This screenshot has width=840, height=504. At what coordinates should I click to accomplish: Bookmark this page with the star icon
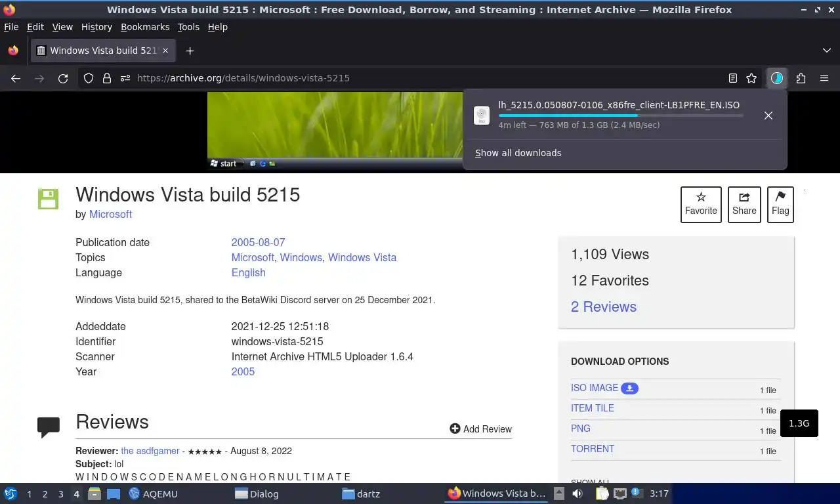751,78
